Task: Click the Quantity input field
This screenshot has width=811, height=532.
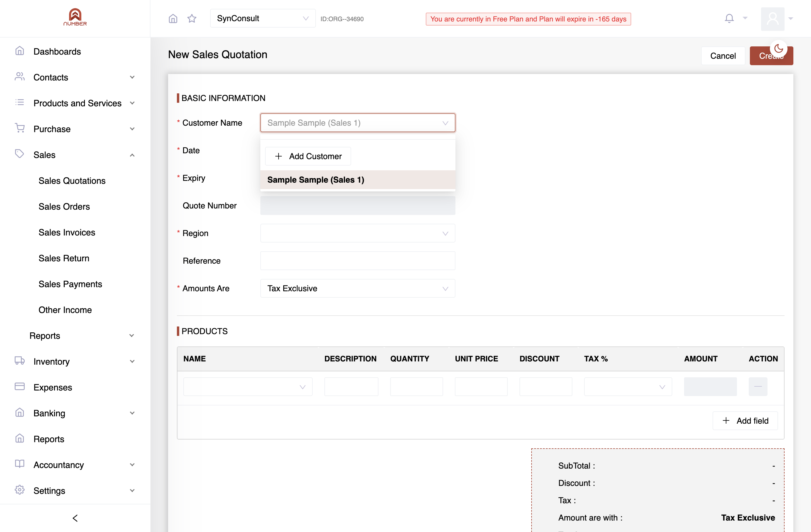Action: 416,386
